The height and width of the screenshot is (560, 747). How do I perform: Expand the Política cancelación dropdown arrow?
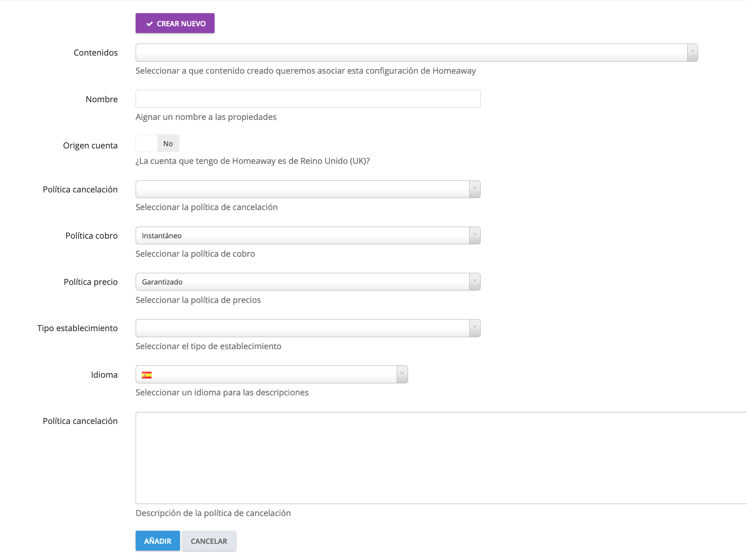[475, 189]
